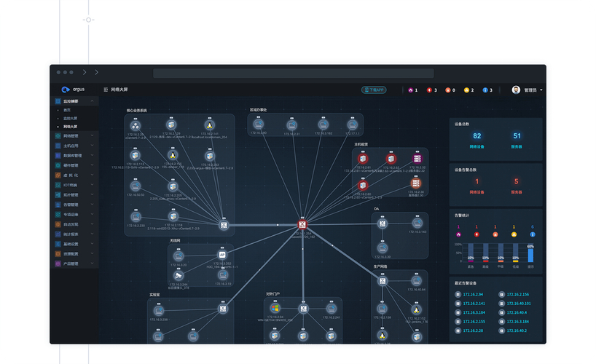Click the yellow warning alert icon in header

(x=466, y=90)
